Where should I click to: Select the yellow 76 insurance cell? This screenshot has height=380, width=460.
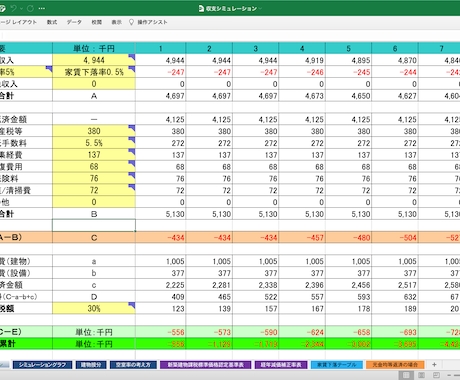pyautogui.click(x=94, y=178)
